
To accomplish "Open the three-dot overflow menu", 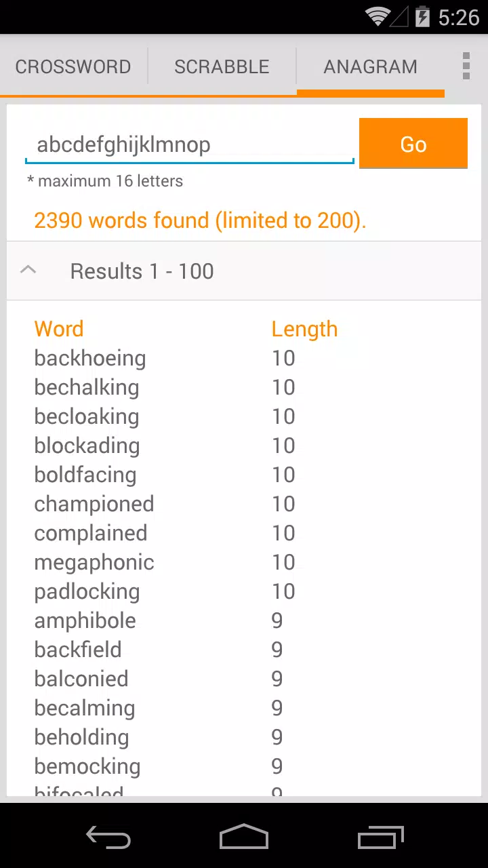I will click(466, 66).
